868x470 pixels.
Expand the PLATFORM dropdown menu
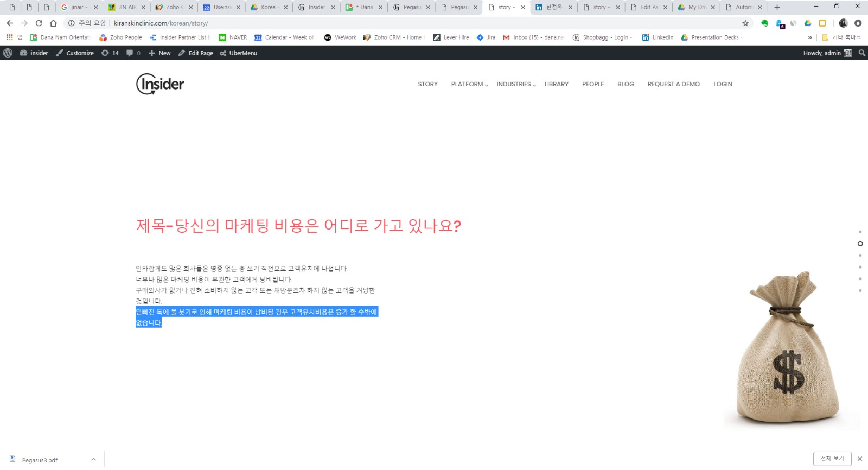pos(469,84)
